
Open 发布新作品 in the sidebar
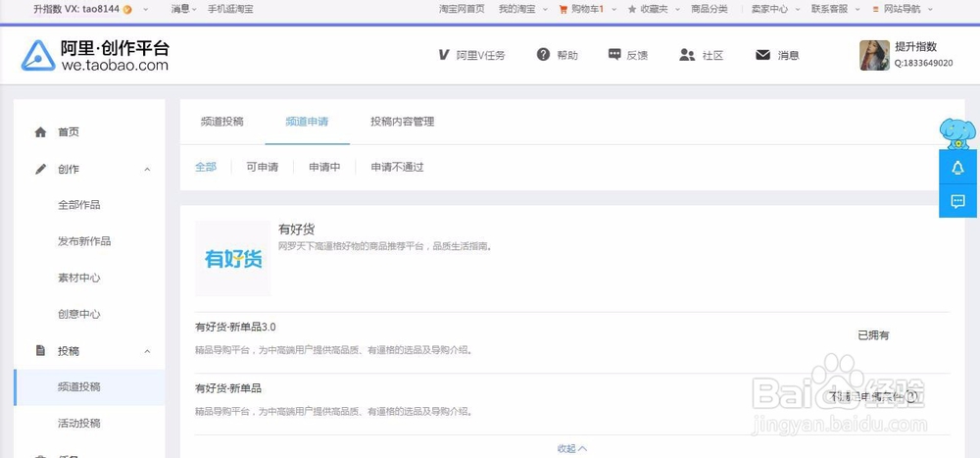click(84, 241)
